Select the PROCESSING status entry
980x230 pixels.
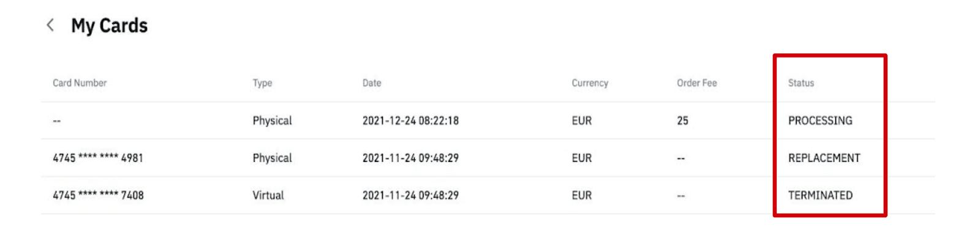click(x=820, y=121)
